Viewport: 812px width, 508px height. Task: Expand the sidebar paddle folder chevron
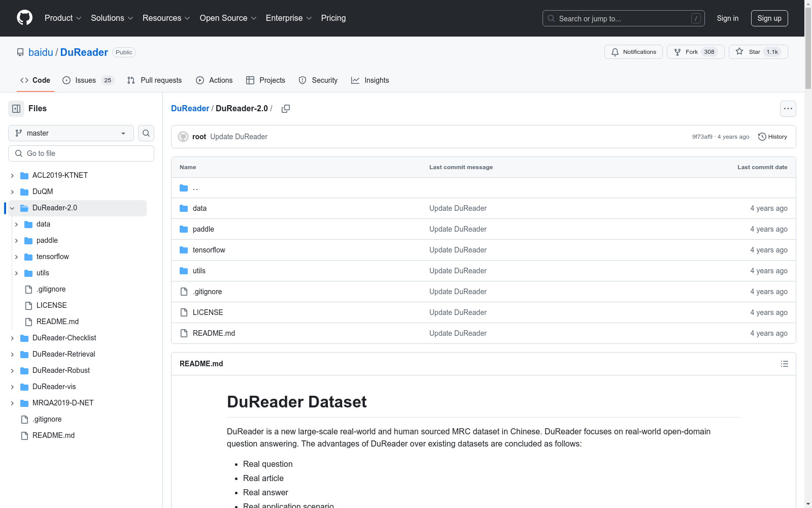tap(16, 240)
